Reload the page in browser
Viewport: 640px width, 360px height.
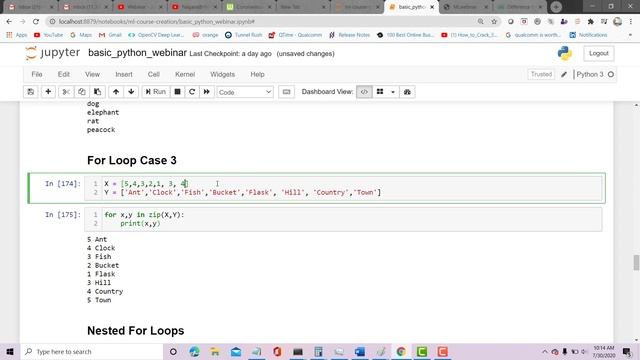(36, 22)
